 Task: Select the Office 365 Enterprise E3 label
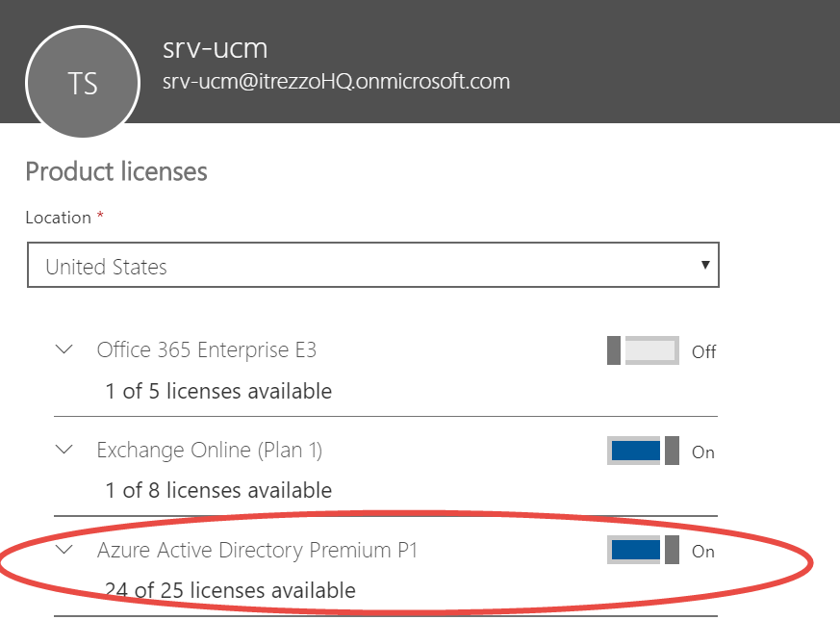(x=206, y=349)
